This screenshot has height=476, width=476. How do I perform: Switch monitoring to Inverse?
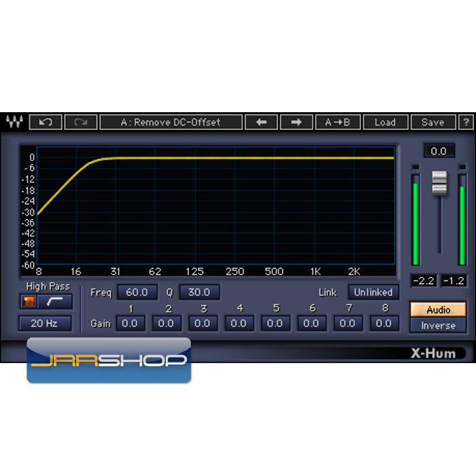point(438,326)
